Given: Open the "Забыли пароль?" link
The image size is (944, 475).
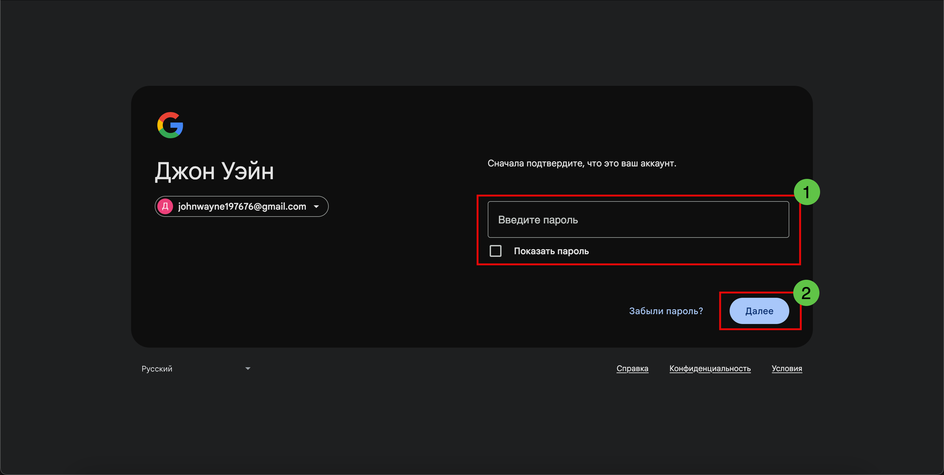Looking at the screenshot, I should tap(666, 311).
